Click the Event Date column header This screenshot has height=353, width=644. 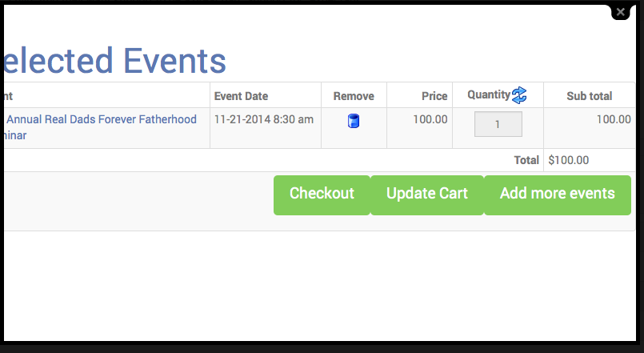(241, 96)
